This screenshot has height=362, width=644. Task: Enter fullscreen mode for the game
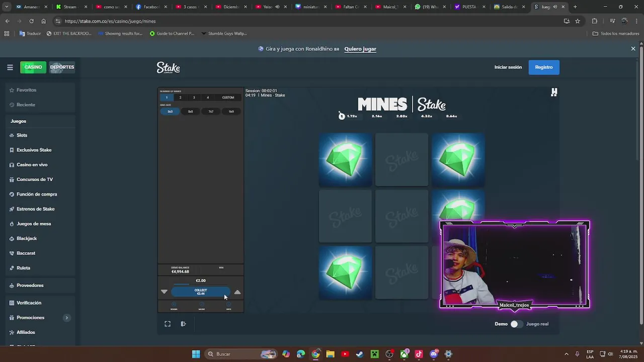168,324
